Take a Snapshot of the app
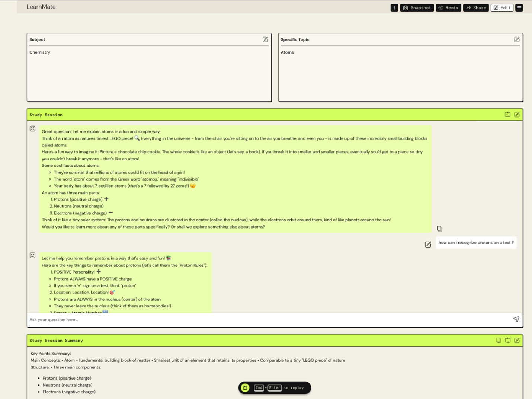Image resolution: width=532 pixels, height=399 pixels. point(417,8)
